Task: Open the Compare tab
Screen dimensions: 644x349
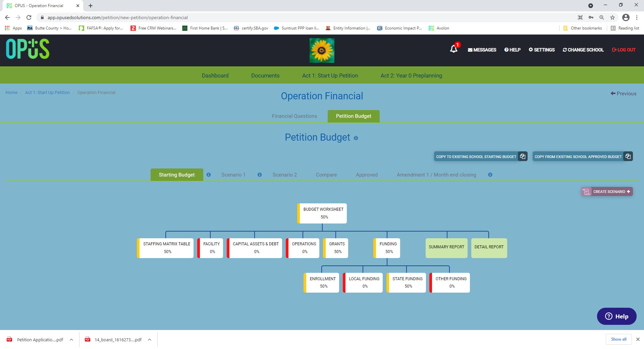Action: 326,175
